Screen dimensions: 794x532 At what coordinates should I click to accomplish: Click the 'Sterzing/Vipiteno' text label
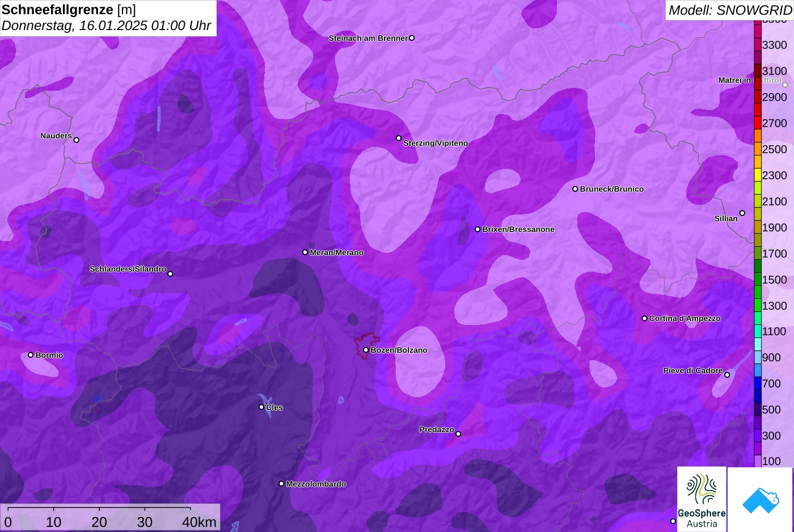(436, 143)
